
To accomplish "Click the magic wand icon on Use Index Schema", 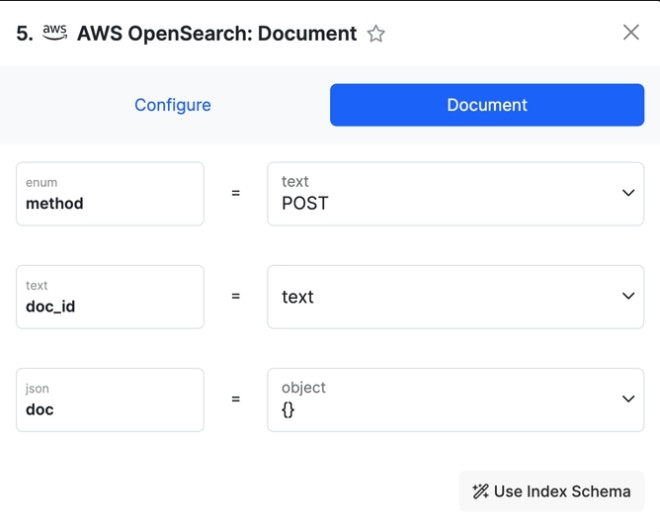I will (480, 491).
